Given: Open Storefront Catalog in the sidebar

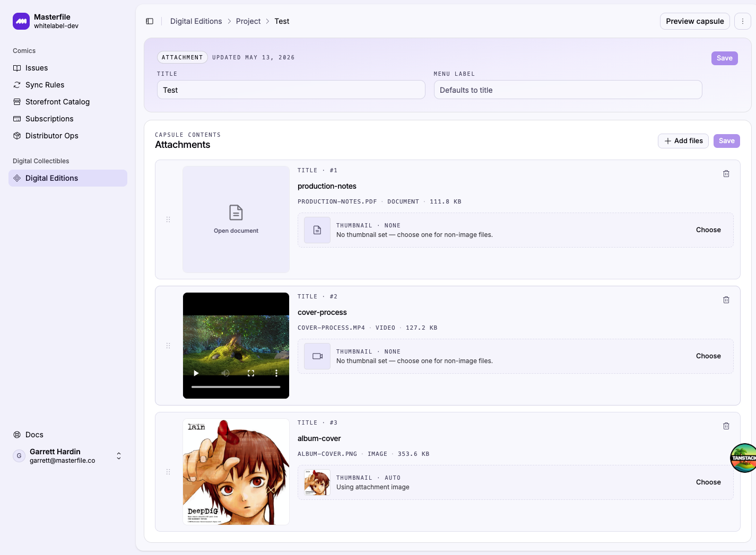Looking at the screenshot, I should 68,102.
